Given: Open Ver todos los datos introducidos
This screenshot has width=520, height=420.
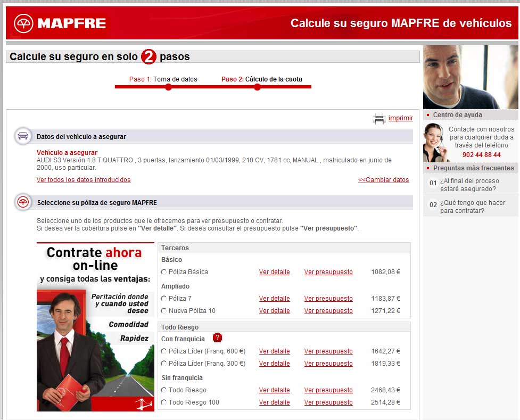Looking at the screenshot, I should coord(84,180).
